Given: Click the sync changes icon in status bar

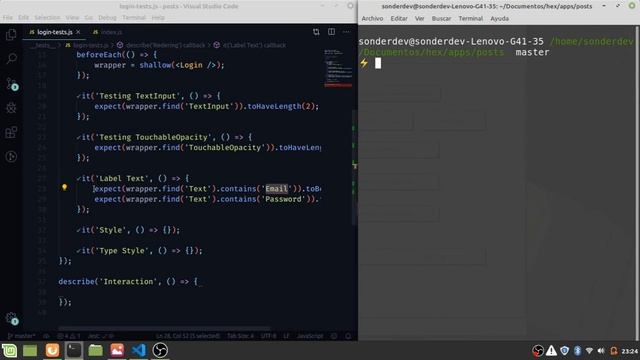Looking at the screenshot, I should 47,336.
